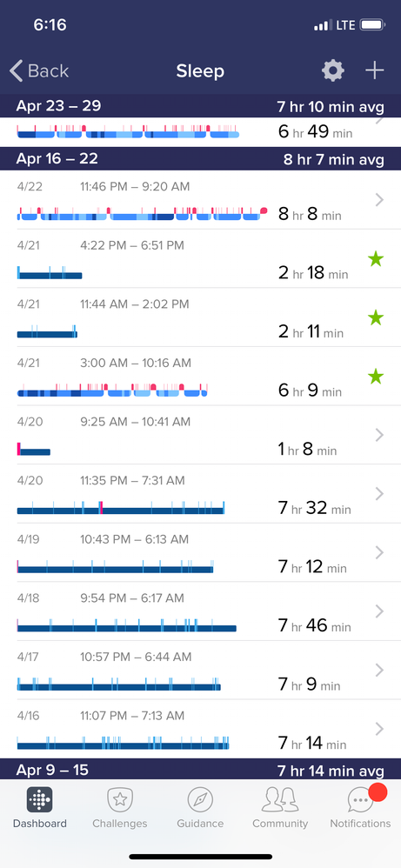
Task: View 4/22 sleep stages colored graph
Action: [143, 214]
